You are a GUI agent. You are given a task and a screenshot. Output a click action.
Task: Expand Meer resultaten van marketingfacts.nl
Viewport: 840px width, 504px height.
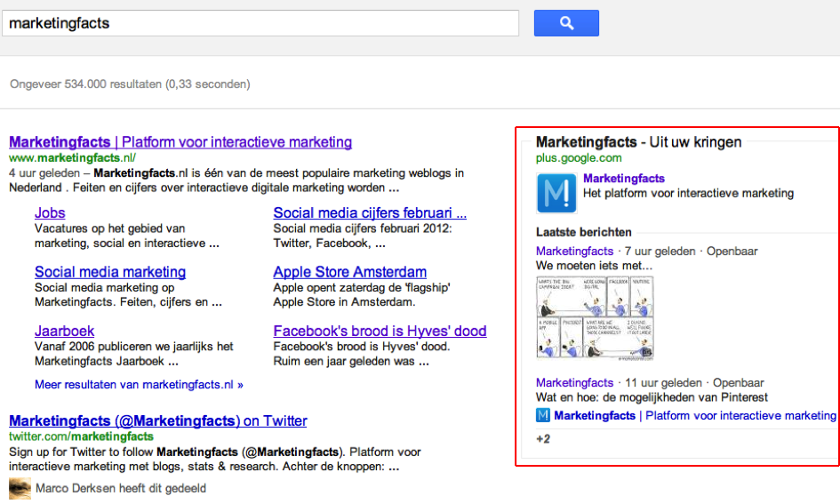tap(139, 385)
